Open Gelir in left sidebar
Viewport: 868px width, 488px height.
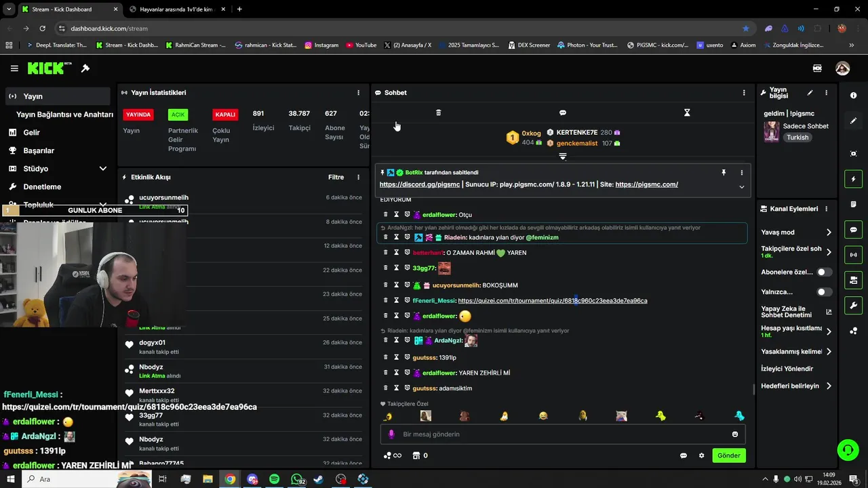pos(58,133)
